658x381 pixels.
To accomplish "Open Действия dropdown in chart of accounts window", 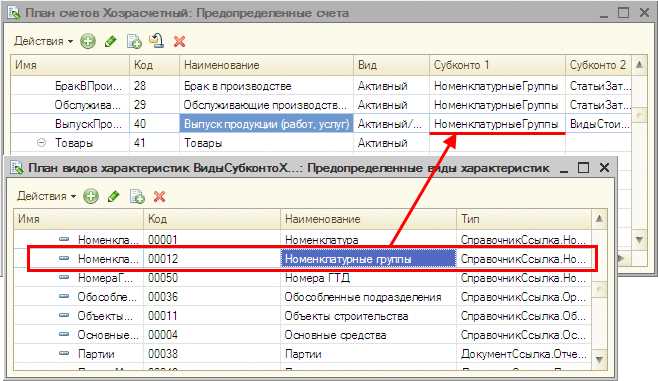I will click(44, 41).
